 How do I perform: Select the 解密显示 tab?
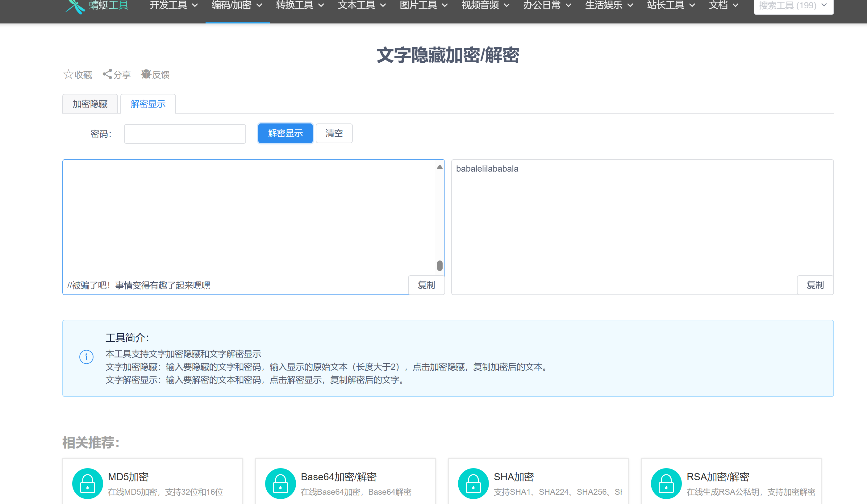(x=148, y=104)
